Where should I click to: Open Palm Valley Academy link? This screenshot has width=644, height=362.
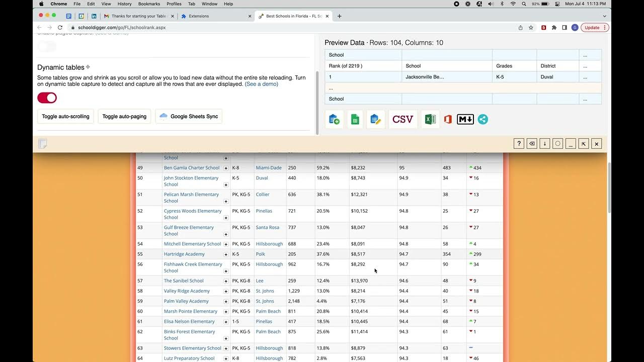pyautogui.click(x=186, y=301)
